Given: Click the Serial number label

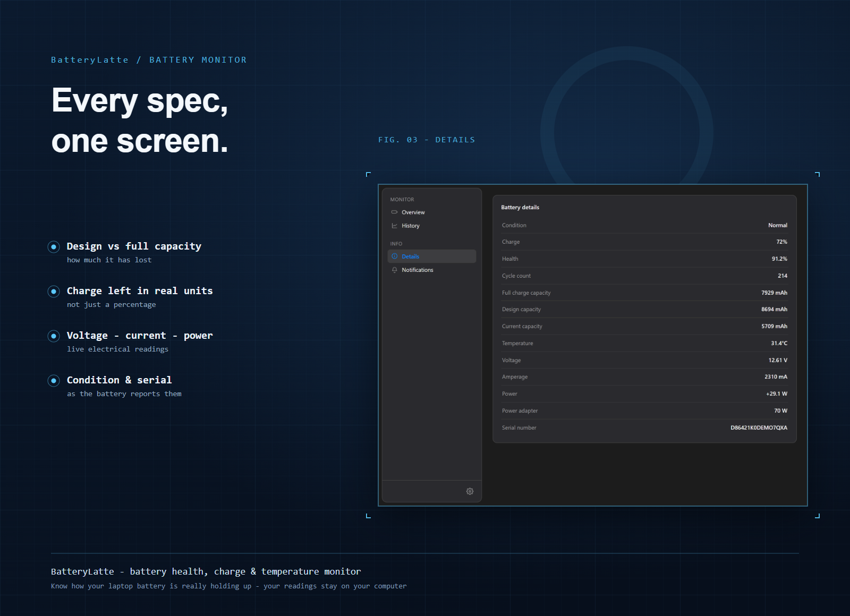Looking at the screenshot, I should (519, 427).
